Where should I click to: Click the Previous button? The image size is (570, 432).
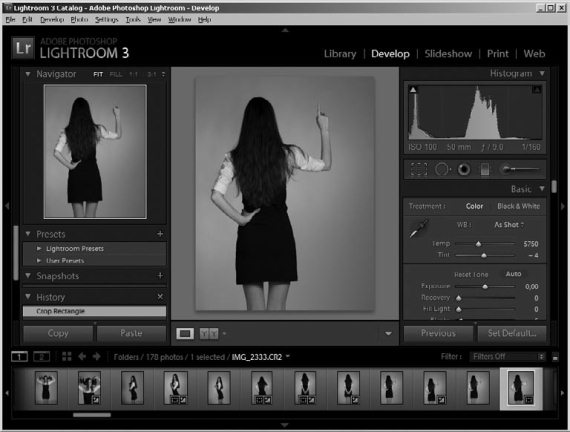(x=438, y=333)
